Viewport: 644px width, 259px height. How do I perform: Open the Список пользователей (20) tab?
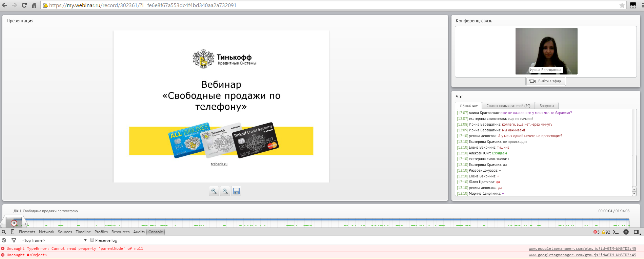pyautogui.click(x=508, y=106)
